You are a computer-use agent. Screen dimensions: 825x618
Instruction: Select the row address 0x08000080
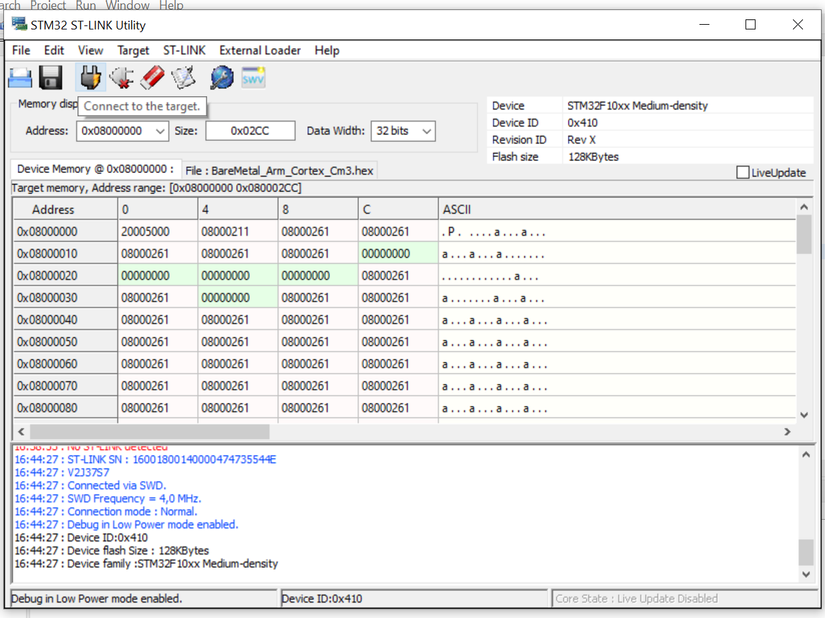pos(65,409)
